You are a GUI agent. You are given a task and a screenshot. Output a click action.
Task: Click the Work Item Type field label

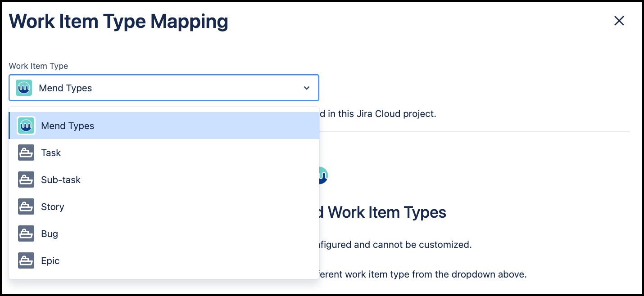(38, 66)
